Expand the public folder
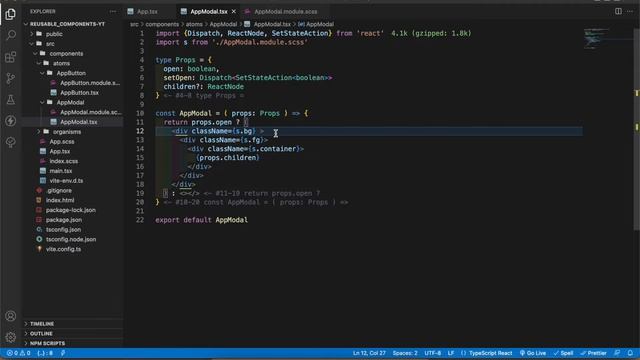The image size is (640, 360). 54,34
